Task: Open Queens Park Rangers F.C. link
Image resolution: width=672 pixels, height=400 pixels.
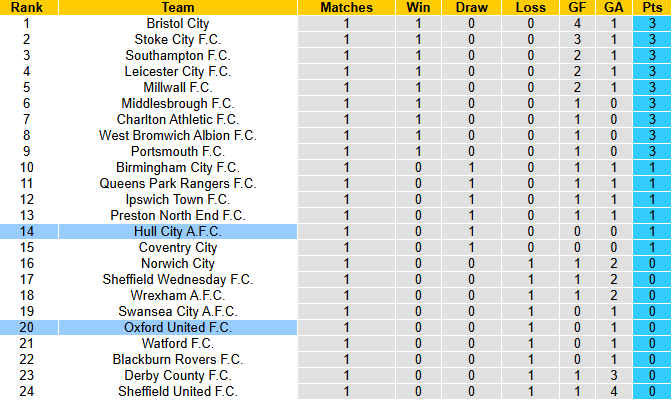Action: 178,183
